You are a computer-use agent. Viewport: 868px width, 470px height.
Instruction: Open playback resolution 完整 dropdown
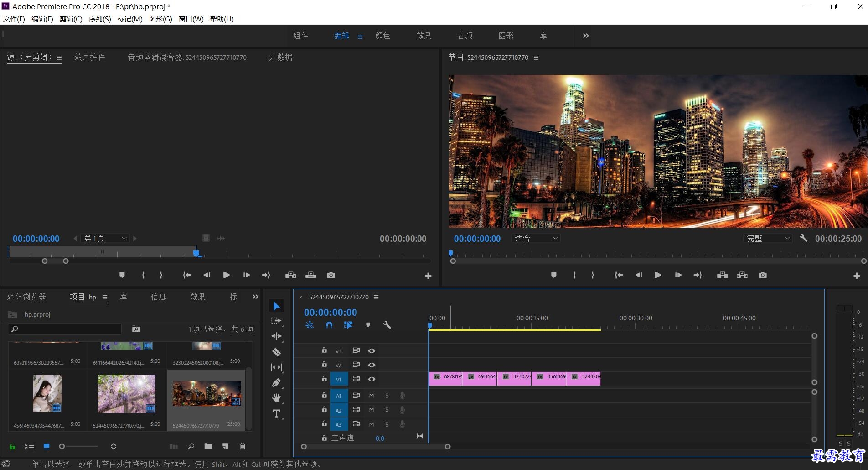[x=768, y=238]
